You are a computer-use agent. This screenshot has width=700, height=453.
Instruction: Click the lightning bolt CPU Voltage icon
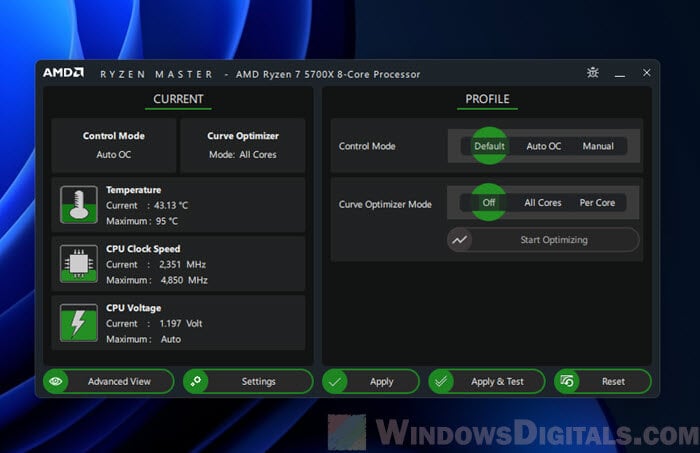79,323
